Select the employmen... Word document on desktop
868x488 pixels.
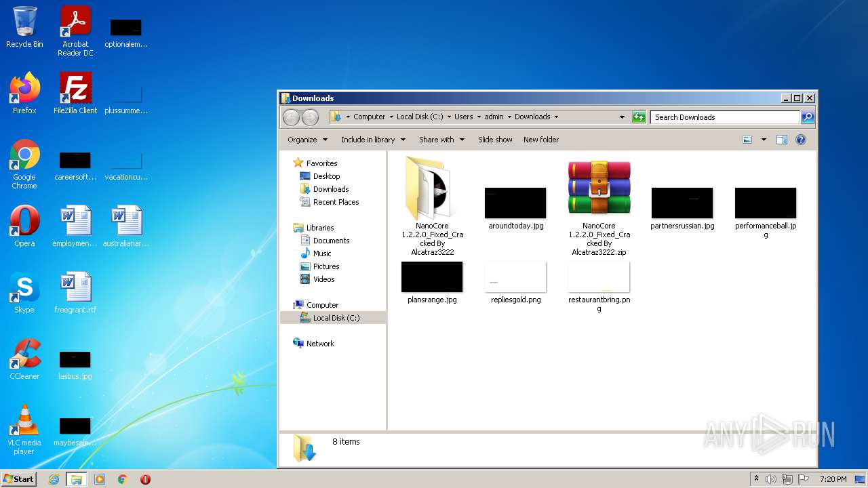point(75,226)
